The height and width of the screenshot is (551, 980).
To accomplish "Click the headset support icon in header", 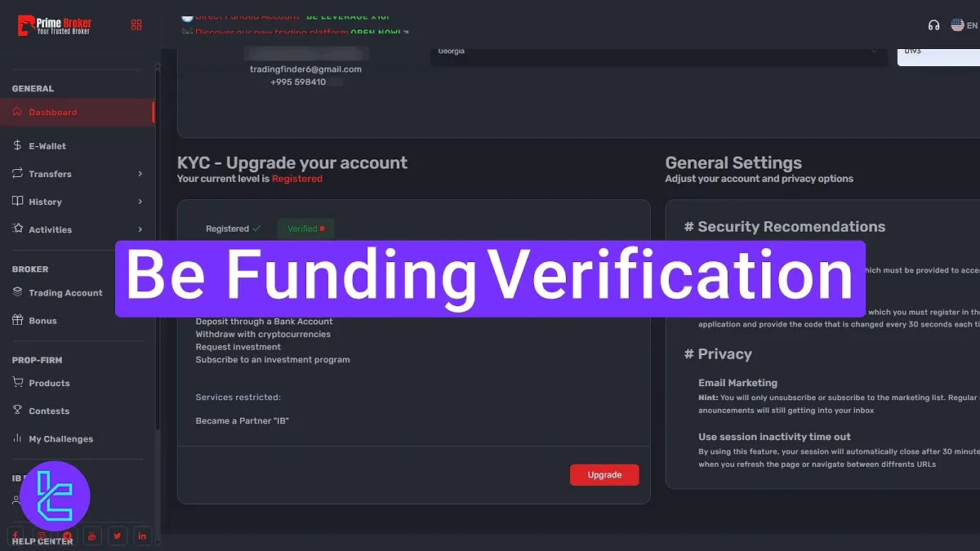I will pos(933,25).
